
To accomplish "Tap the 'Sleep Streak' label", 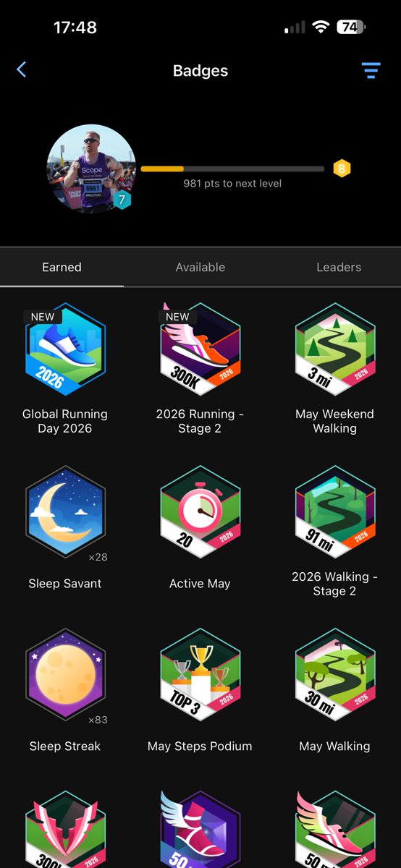I will [65, 746].
